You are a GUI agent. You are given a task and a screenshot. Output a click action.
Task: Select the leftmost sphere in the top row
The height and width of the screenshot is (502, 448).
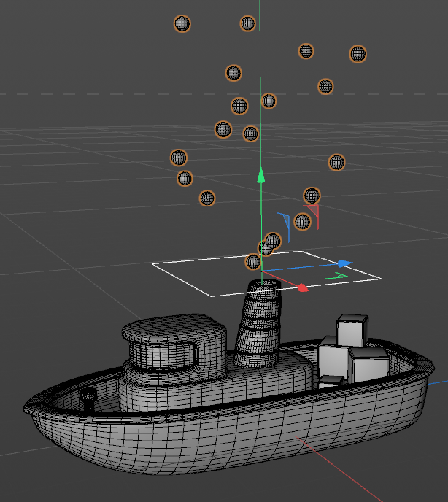(x=182, y=23)
